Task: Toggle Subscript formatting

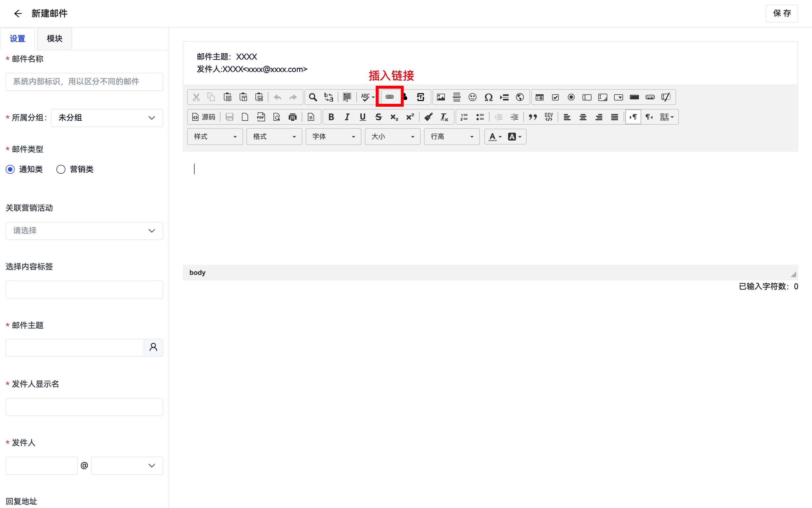Action: (394, 117)
